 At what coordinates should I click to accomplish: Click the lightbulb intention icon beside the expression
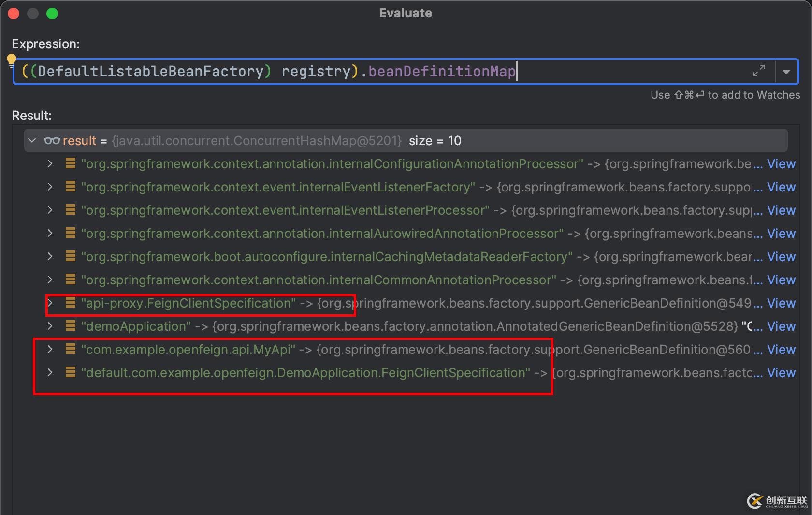point(11,60)
